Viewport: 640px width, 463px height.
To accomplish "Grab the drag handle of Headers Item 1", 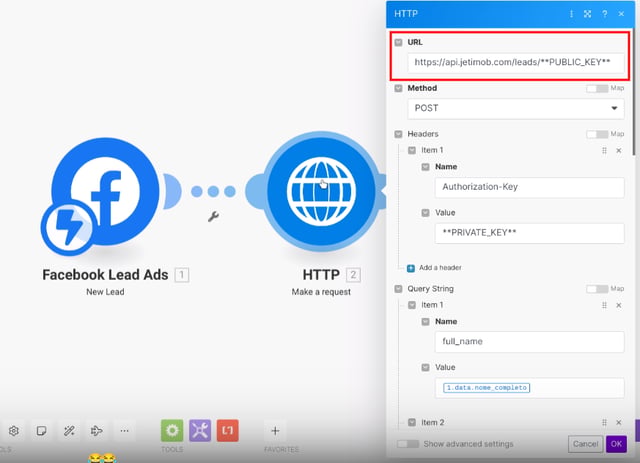I will (x=604, y=151).
